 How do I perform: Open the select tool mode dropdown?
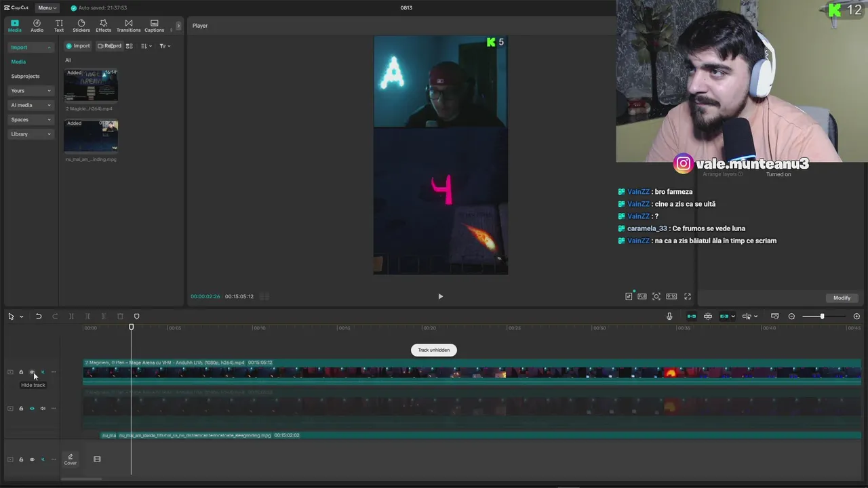click(22, 317)
